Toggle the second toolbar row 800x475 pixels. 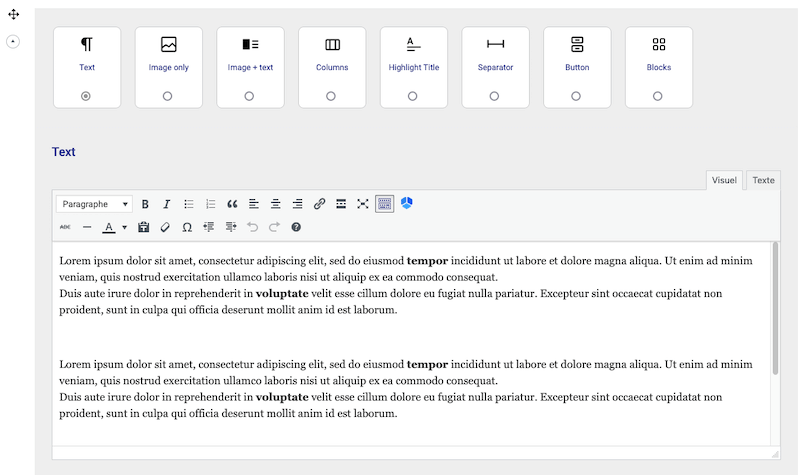click(x=385, y=204)
